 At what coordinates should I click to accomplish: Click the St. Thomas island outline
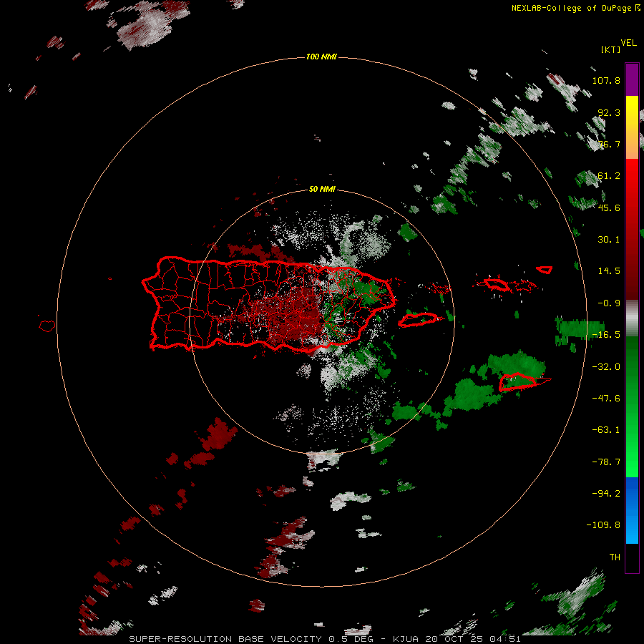click(x=497, y=284)
